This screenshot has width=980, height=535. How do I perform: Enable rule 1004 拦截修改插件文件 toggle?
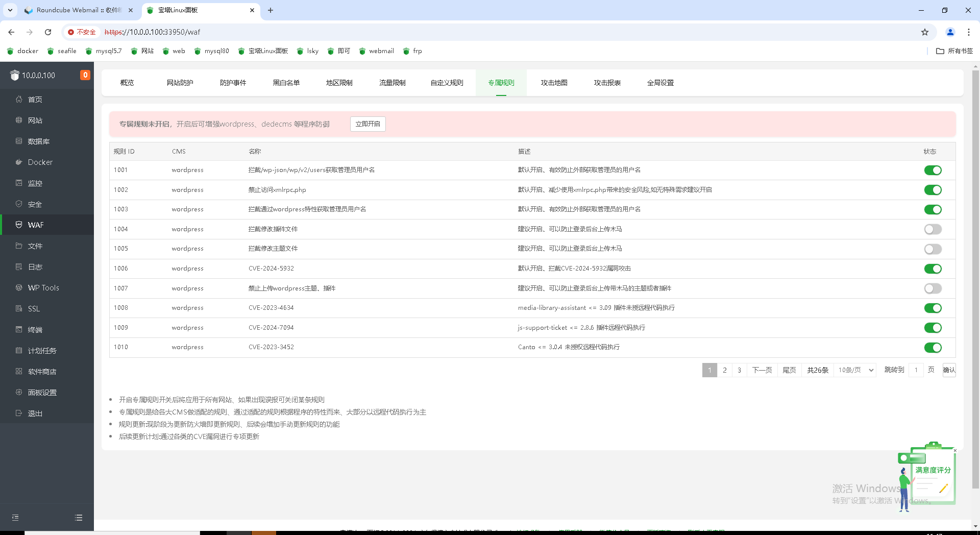click(933, 230)
